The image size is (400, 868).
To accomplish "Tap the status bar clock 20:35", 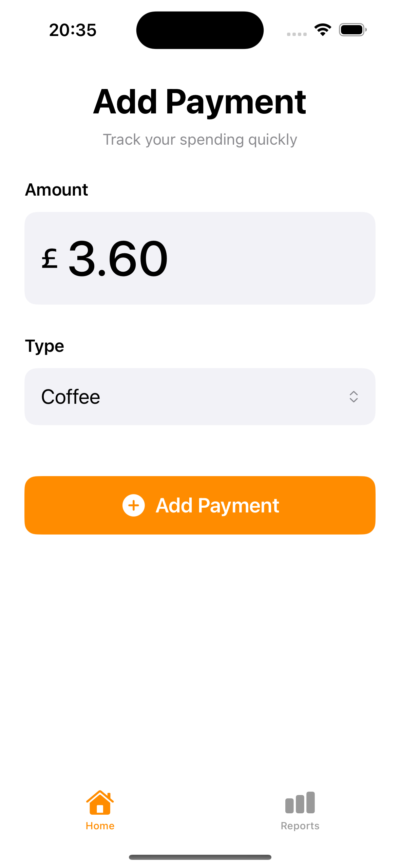I will [x=73, y=30].
